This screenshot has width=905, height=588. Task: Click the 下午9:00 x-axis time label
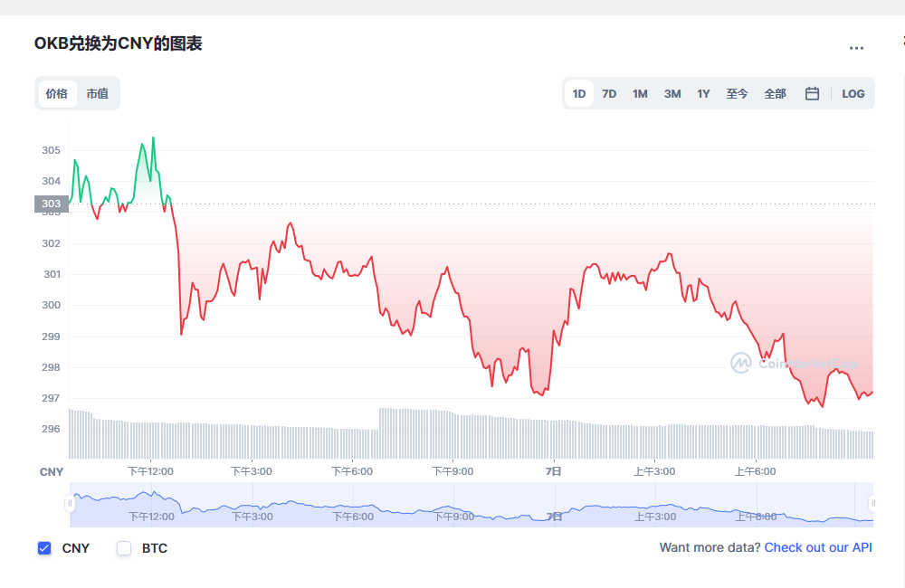click(453, 471)
